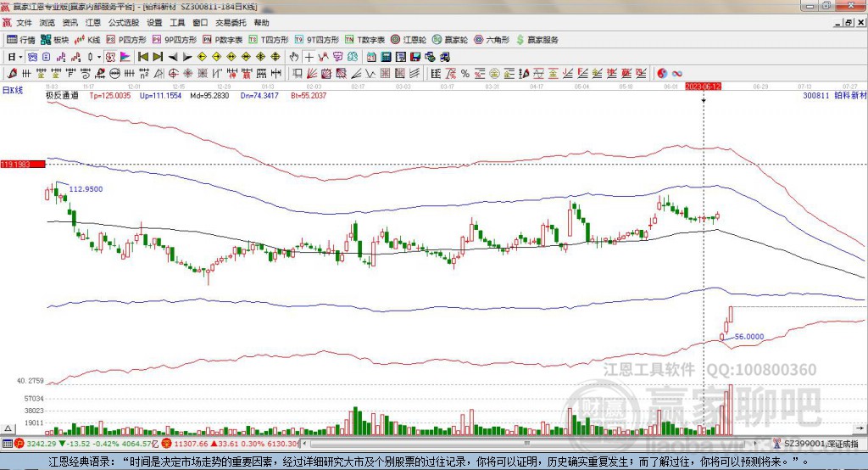Open the 行情 quotes view
Viewport: 868px width, 470px height.
21,40
